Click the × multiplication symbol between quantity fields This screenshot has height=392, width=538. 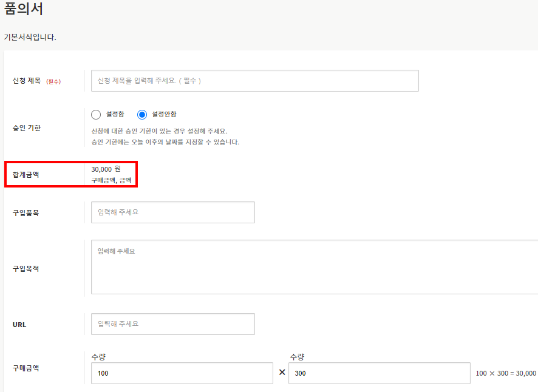[282, 373]
